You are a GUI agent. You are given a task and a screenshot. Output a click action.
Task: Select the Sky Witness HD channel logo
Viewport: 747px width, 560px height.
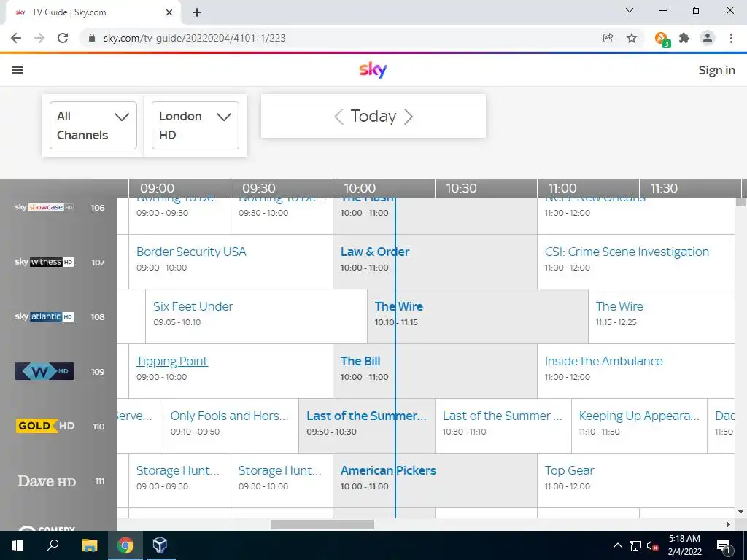tap(44, 262)
